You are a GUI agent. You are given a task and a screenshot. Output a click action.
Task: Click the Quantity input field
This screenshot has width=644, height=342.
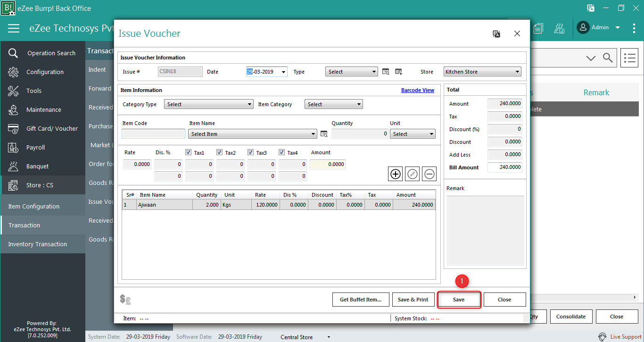[x=360, y=134]
